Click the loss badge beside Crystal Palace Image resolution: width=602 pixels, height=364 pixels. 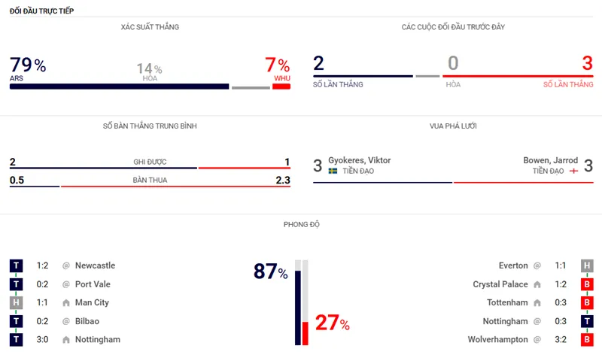tap(586, 284)
